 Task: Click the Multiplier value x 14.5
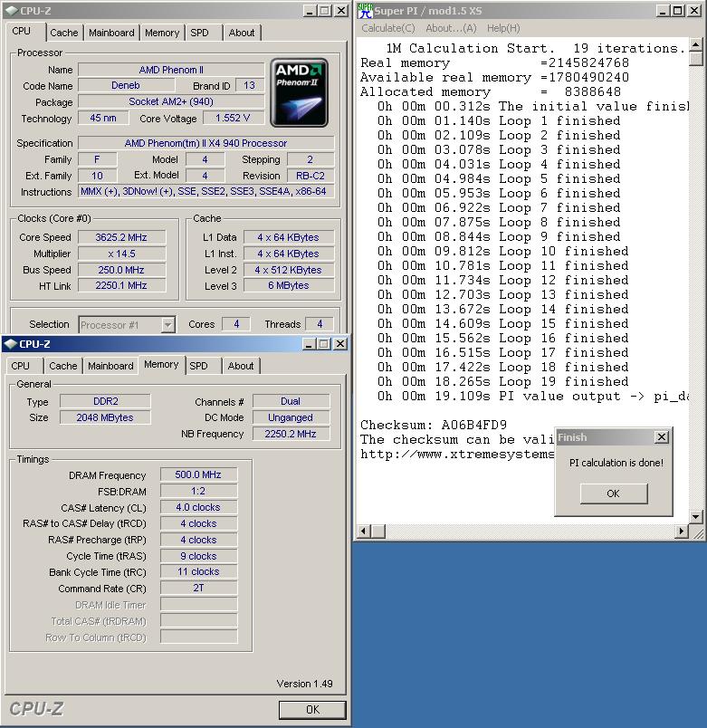[121, 254]
